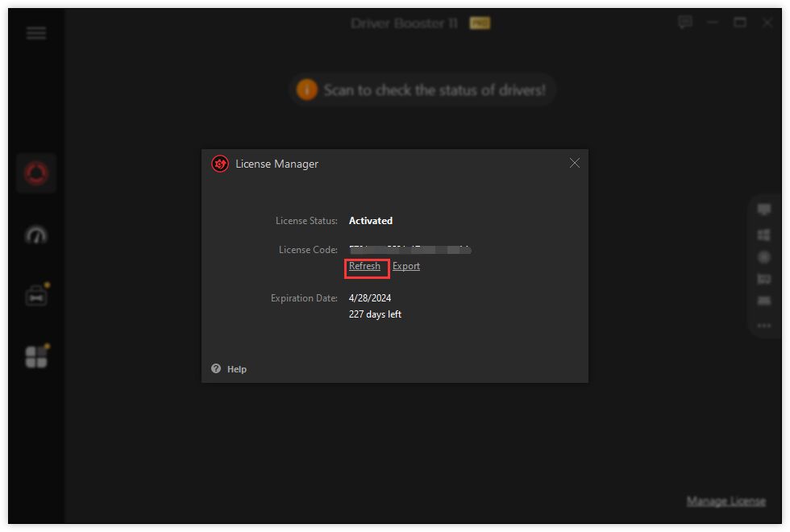
Task: Click the '227 days left' text
Action: pyautogui.click(x=376, y=314)
